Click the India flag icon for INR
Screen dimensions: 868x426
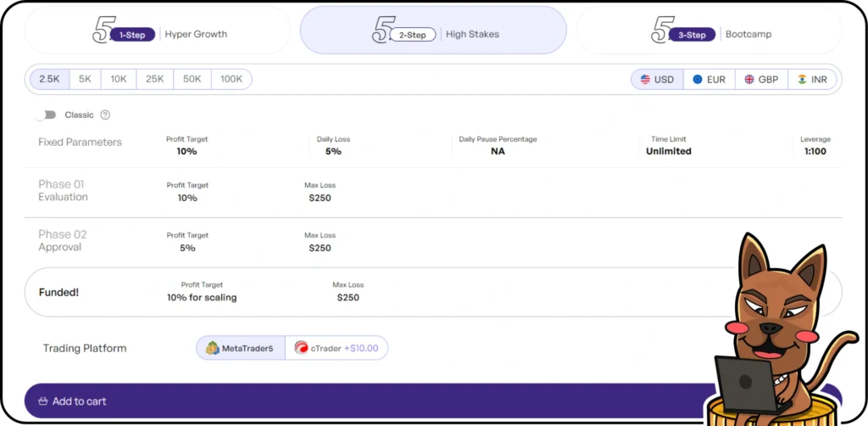tap(802, 80)
